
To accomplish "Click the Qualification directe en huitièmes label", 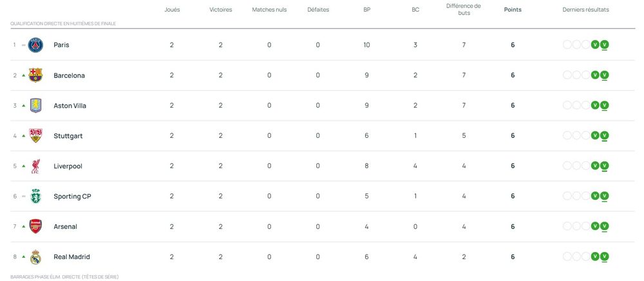I will (63, 24).
